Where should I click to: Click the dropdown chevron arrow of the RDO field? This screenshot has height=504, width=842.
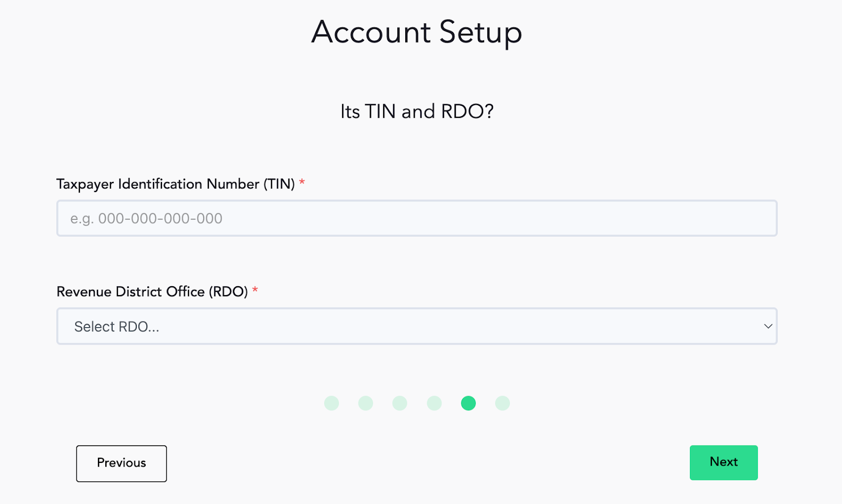click(x=768, y=326)
